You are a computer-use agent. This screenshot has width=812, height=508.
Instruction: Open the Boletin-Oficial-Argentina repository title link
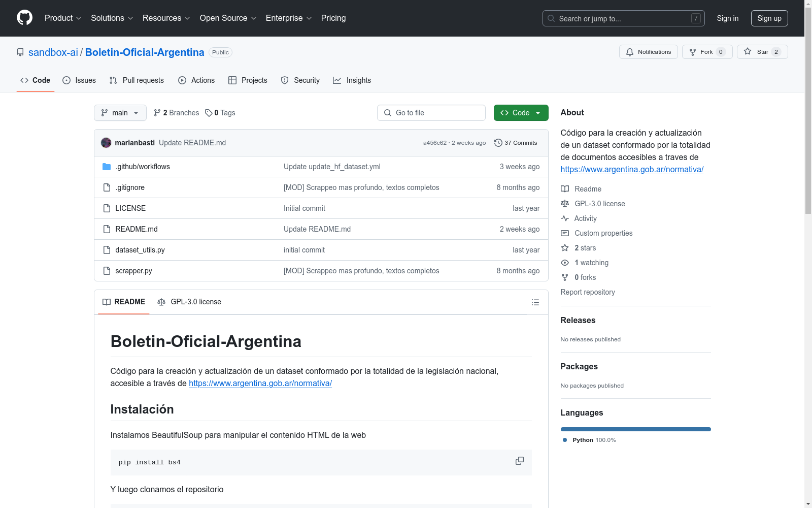(145, 52)
